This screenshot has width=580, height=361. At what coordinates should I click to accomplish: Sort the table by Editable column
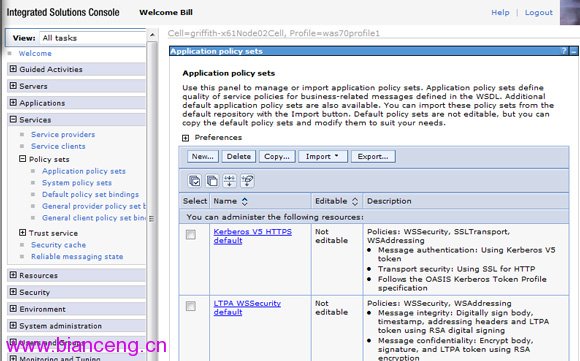coord(355,201)
